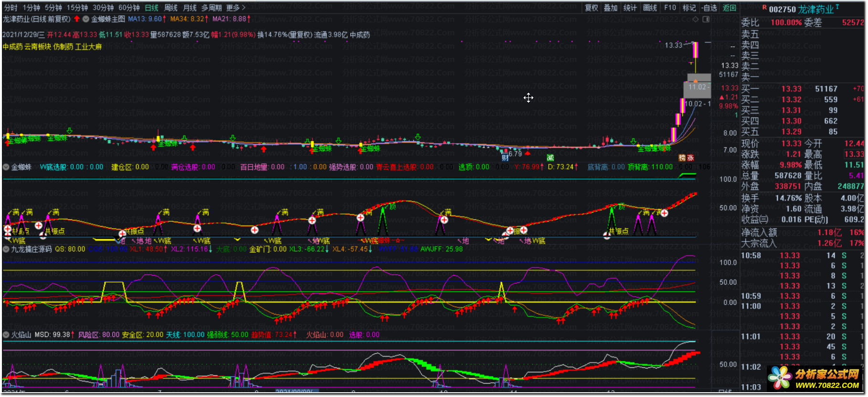Click the 委比 100.00% value
The image size is (868, 397).
[786, 22]
